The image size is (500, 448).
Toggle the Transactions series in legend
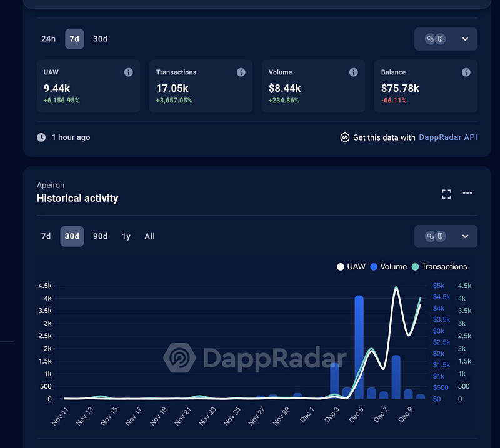(439, 267)
